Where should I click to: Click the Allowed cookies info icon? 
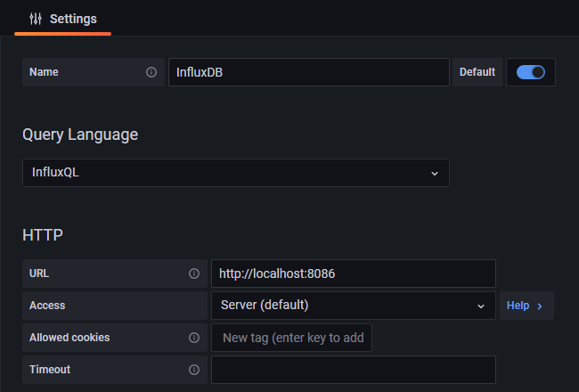point(194,338)
